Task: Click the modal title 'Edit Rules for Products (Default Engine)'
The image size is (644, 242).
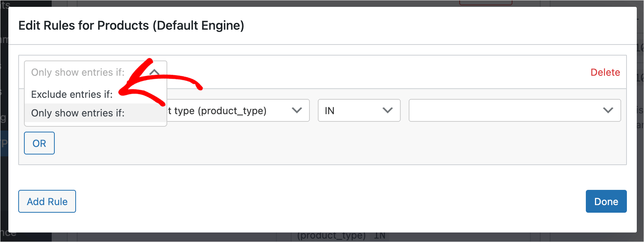Action: click(131, 25)
